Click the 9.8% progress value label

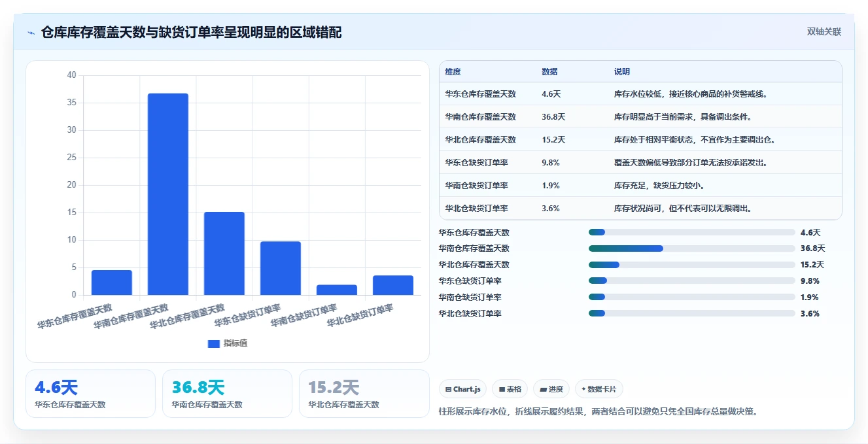tap(810, 281)
